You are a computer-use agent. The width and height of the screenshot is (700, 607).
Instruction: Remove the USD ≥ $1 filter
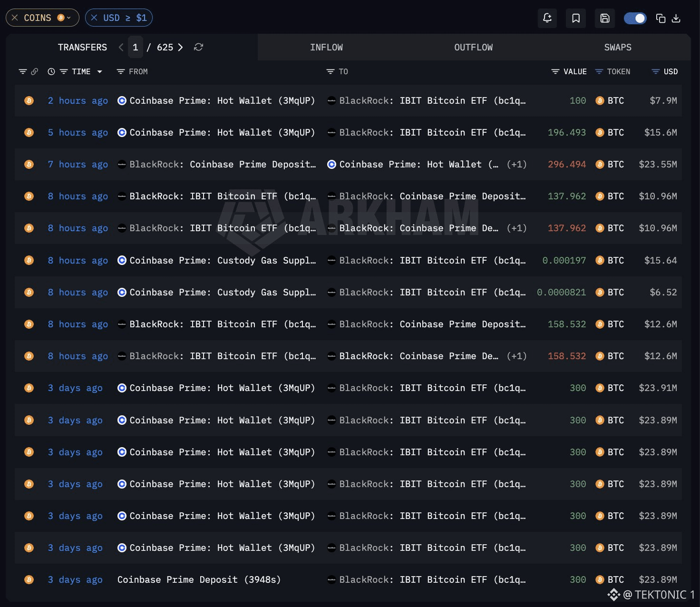pyautogui.click(x=94, y=18)
